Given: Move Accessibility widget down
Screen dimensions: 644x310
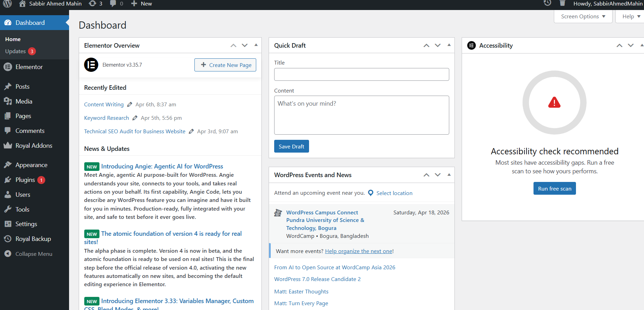Looking at the screenshot, I should 631,45.
